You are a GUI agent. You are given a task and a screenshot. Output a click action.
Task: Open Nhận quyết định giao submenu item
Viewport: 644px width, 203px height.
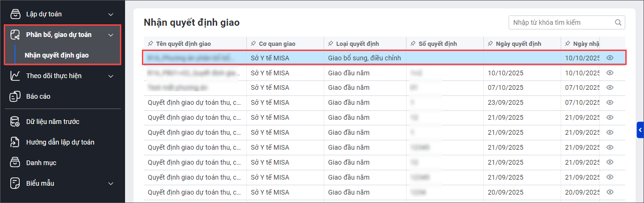pyautogui.click(x=57, y=55)
